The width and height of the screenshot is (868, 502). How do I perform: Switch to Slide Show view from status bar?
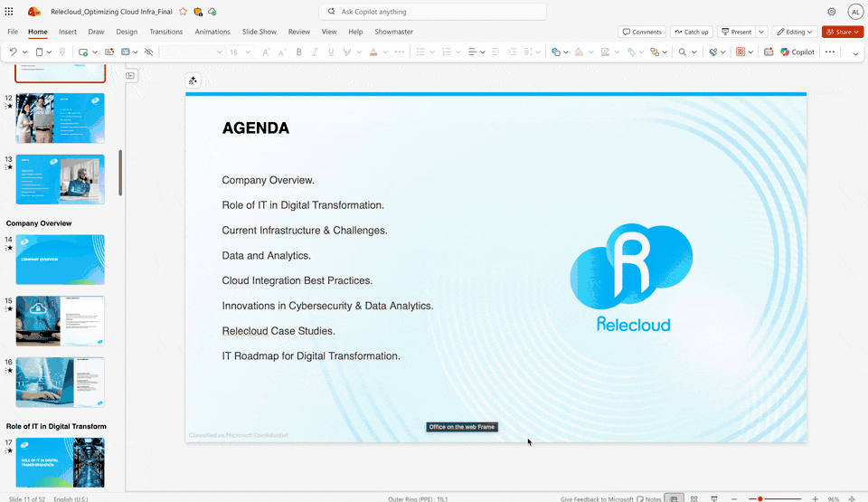pyautogui.click(x=714, y=498)
